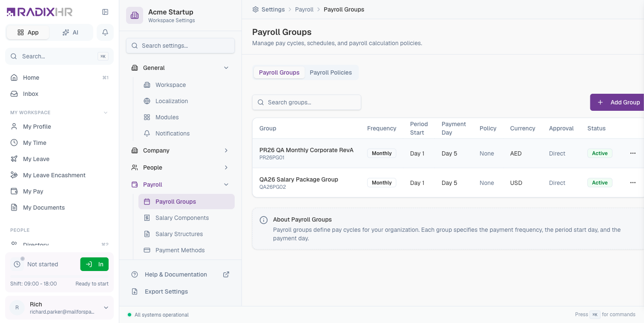Click the Status column header
This screenshot has height=323, width=644.
tap(596, 128)
